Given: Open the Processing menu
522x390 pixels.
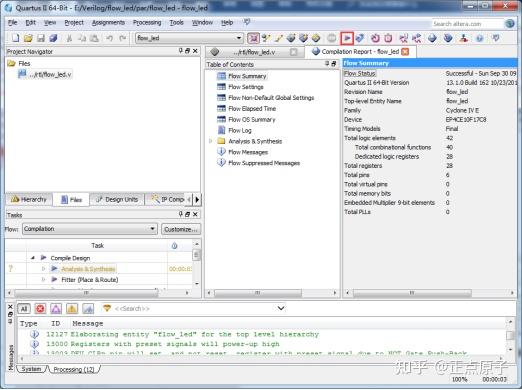Looking at the screenshot, I should [x=147, y=23].
